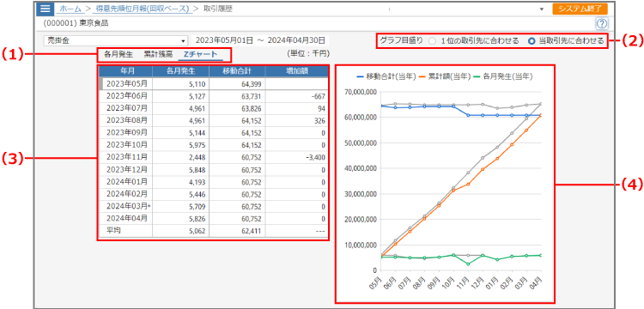644x309 pixels.
Task: Open the hamburger menu icon
Action: click(46, 9)
